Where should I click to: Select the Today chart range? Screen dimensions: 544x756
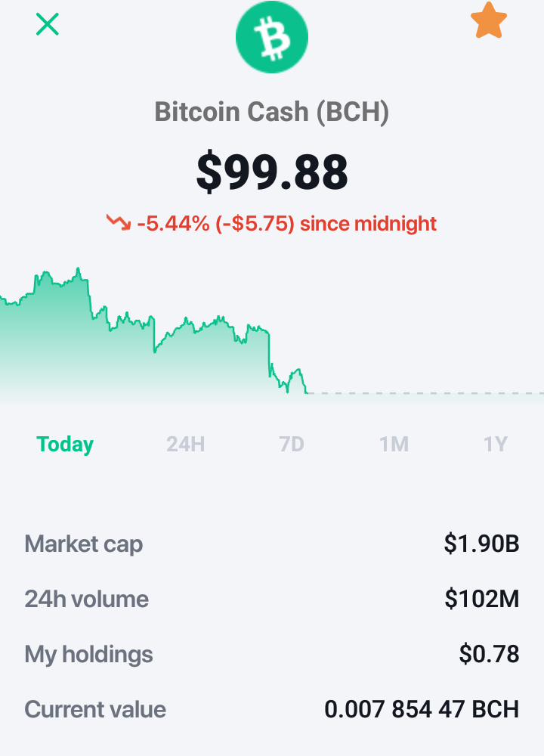[x=65, y=444]
